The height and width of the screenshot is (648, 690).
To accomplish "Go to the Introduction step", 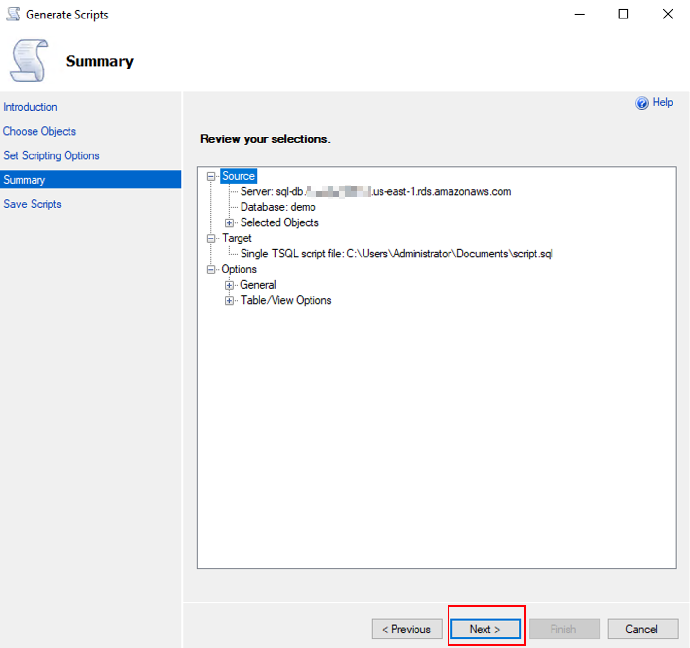I will point(31,107).
